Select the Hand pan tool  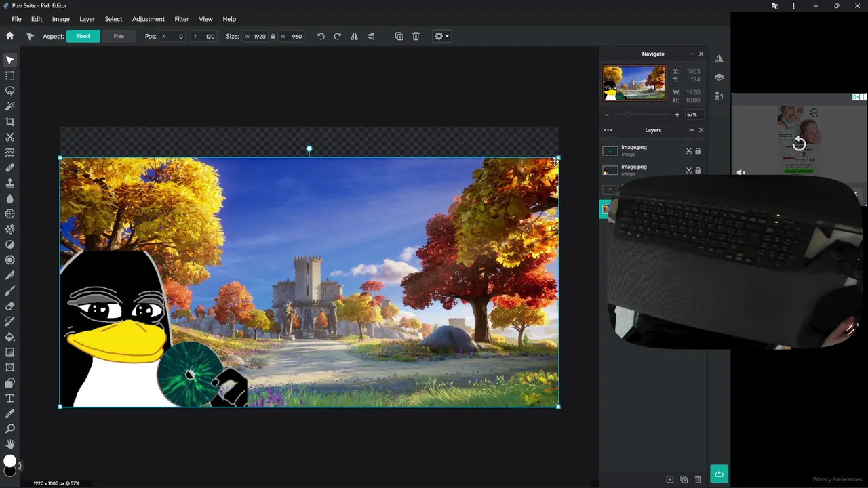pos(9,445)
